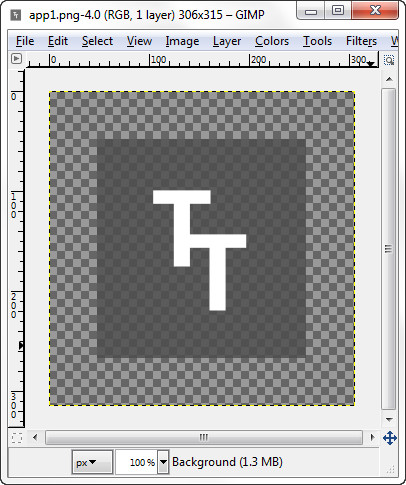Click the vertical scrollbar down arrow
The width and height of the screenshot is (406, 485).
pos(389,419)
